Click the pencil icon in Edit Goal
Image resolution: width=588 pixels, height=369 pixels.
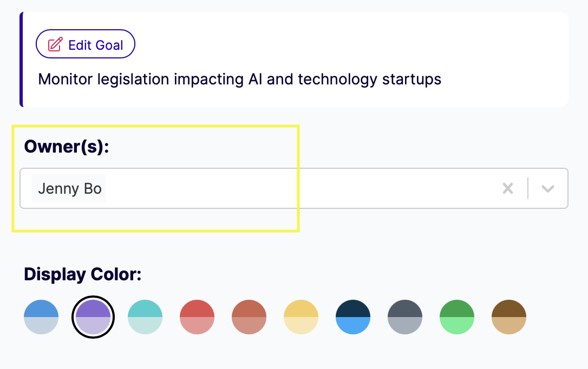click(x=55, y=44)
